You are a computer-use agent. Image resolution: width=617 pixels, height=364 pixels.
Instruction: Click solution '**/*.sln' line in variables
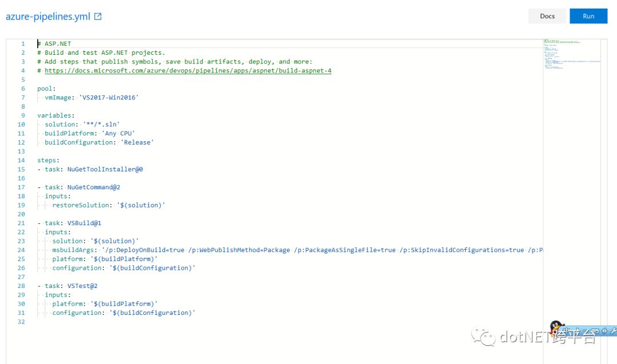82,125
